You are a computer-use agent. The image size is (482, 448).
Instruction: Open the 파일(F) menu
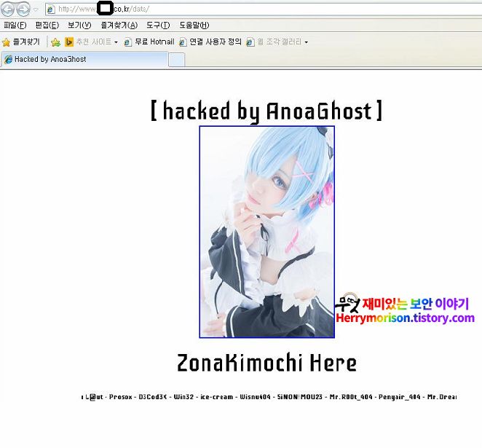(15, 25)
